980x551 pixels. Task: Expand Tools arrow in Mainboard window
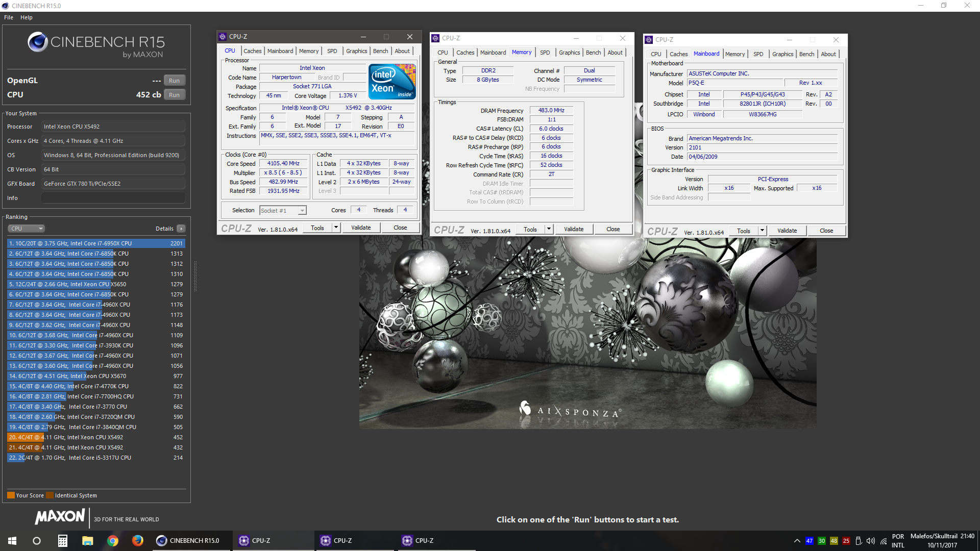coord(762,231)
